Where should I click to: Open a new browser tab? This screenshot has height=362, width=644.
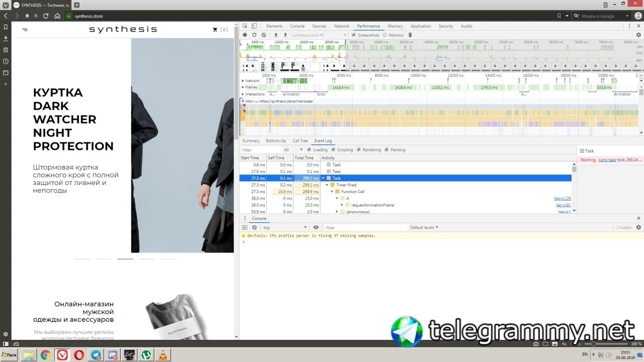[x=77, y=5]
